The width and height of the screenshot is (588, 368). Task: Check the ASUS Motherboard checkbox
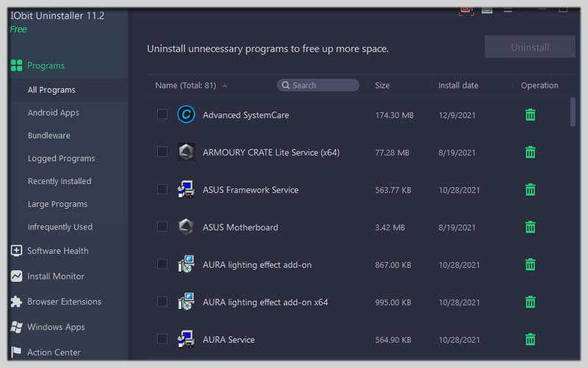[x=162, y=227]
